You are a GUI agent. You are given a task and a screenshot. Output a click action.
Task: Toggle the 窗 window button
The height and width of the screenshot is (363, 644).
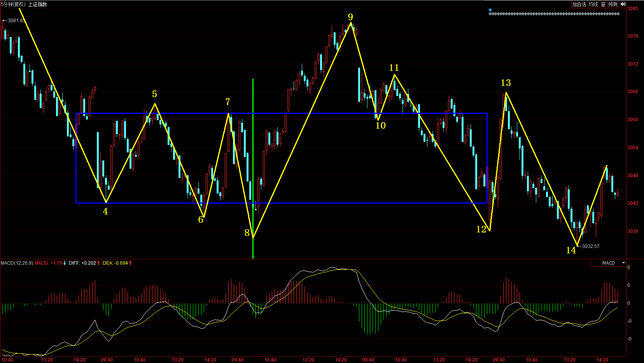[x=603, y=4]
